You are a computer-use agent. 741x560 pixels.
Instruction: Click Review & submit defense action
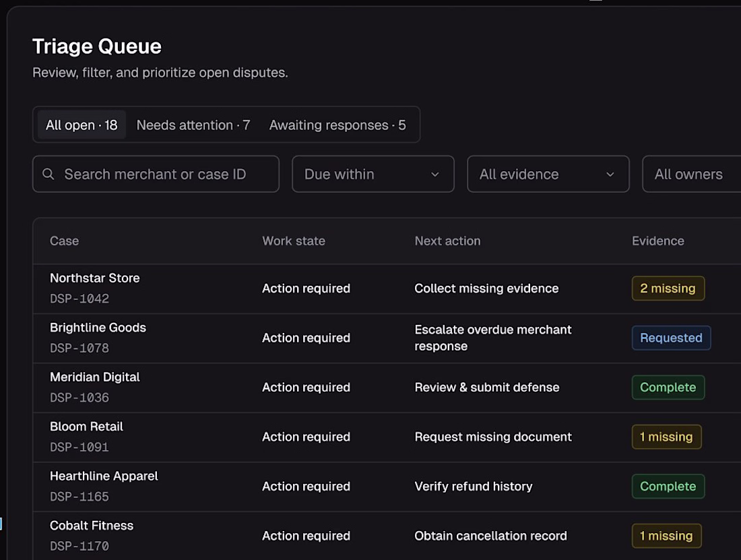tap(487, 387)
